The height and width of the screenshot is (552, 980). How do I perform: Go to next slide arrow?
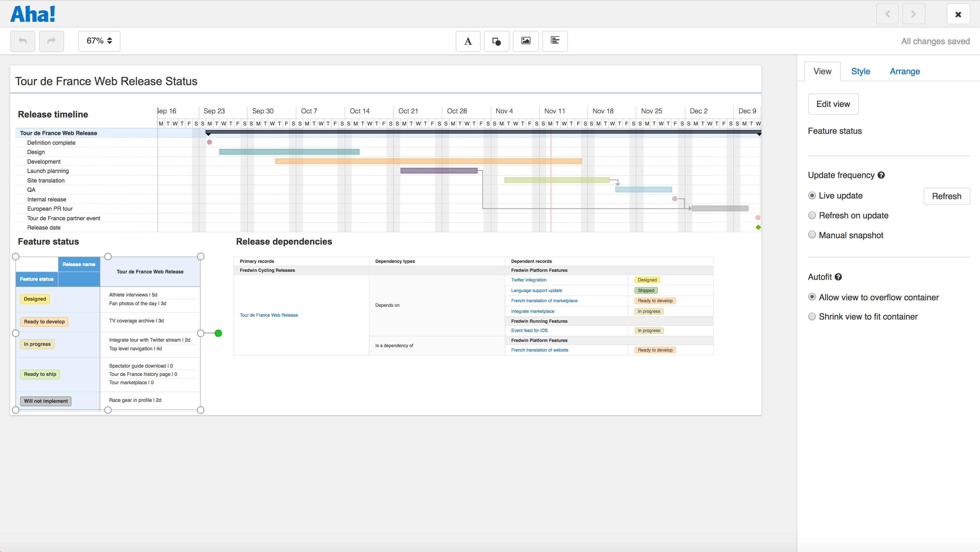pyautogui.click(x=913, y=14)
